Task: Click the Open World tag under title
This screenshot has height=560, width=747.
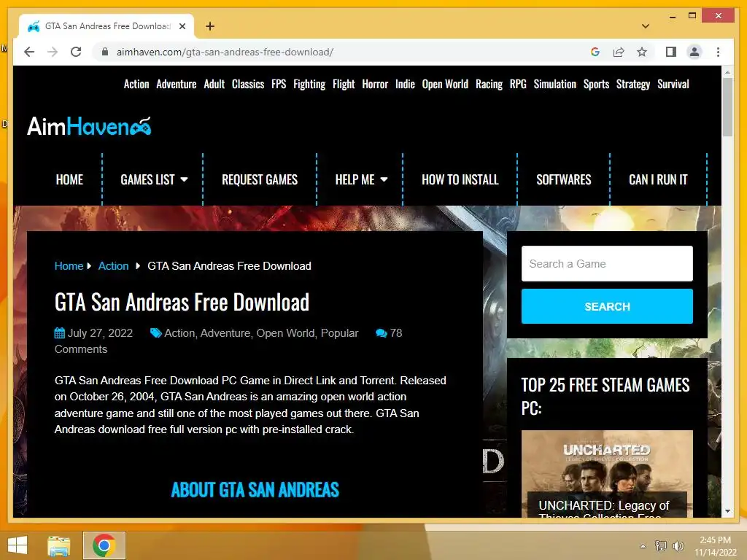Action: tap(285, 333)
